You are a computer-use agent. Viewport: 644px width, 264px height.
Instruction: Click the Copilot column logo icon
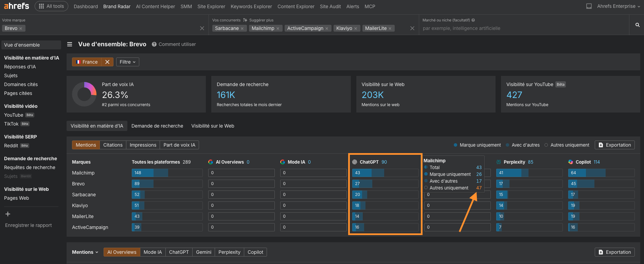click(x=571, y=162)
